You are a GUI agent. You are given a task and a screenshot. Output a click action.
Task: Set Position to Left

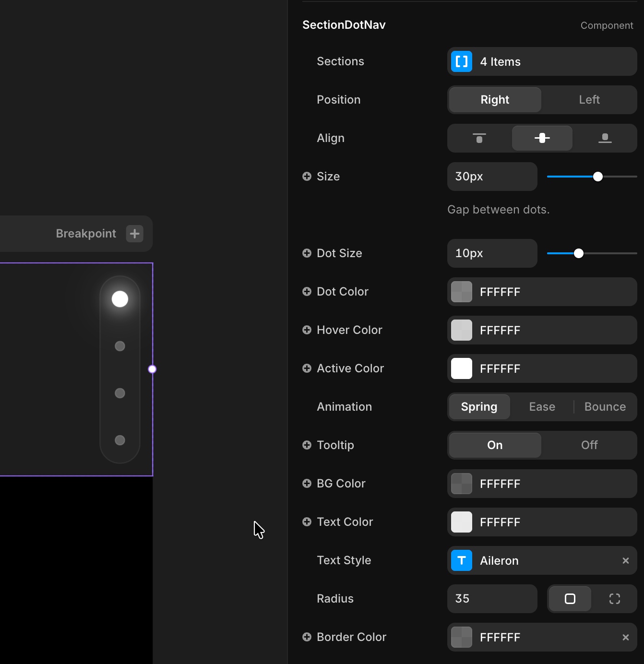click(589, 100)
